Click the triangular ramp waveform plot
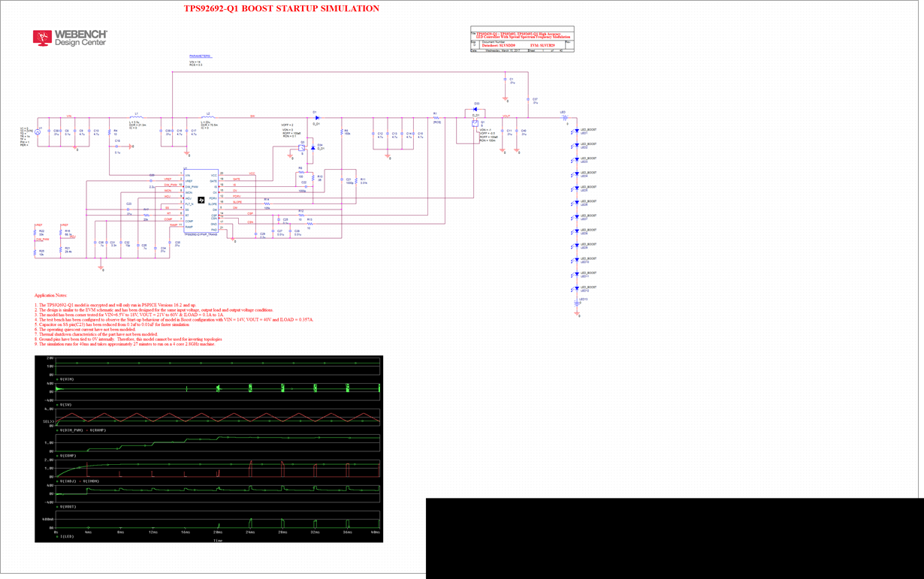Screen dimensions: 924x579 pos(218,418)
